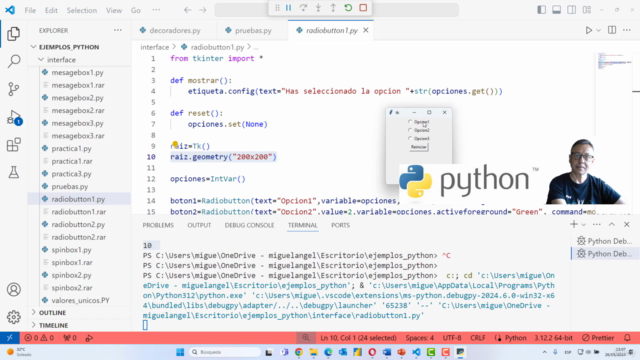Open Run and Debug view
Screen dimensions: 640x360
coord(13,118)
